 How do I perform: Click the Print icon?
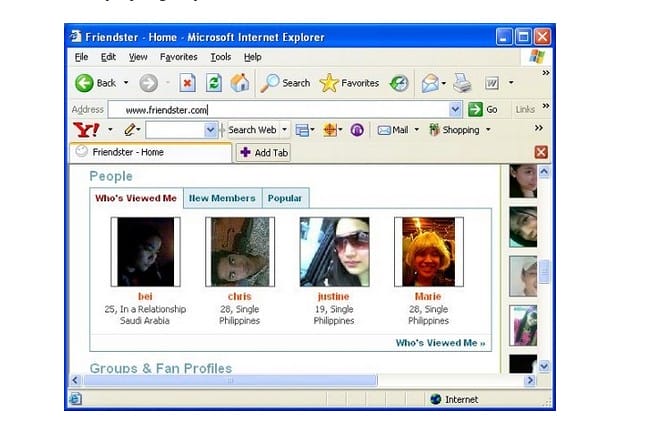(x=462, y=83)
